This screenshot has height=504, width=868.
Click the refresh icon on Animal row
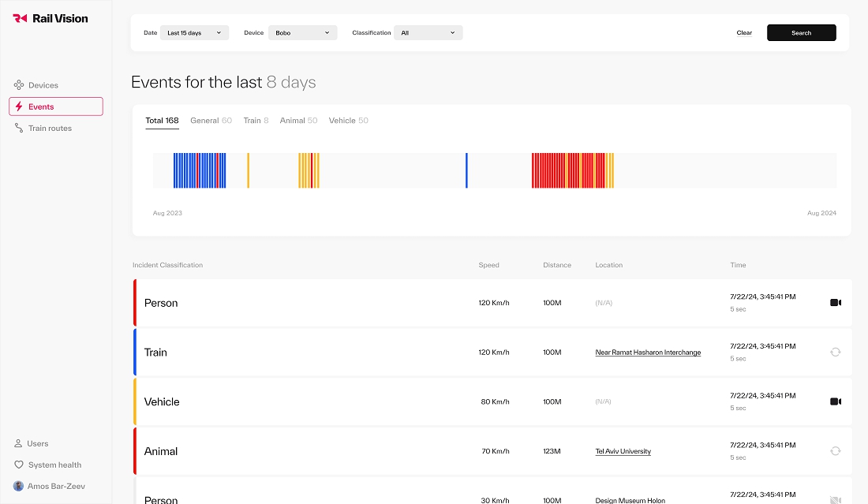pyautogui.click(x=835, y=451)
